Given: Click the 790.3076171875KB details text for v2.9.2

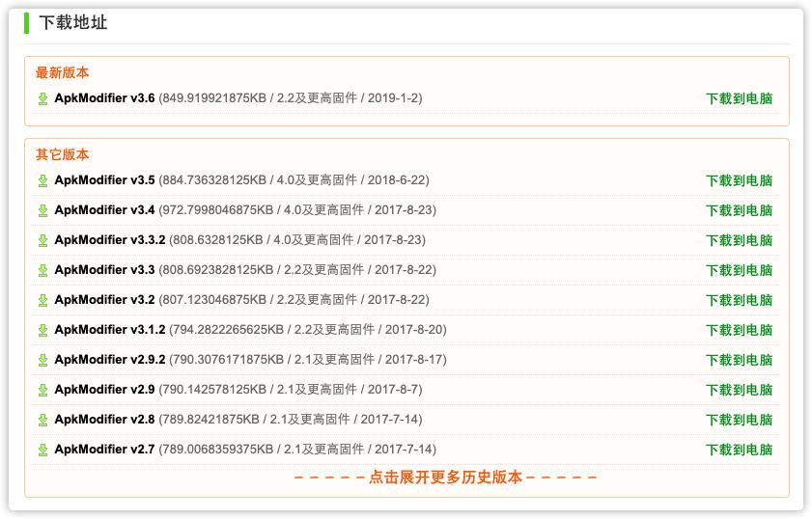Looking at the screenshot, I should (x=308, y=360).
